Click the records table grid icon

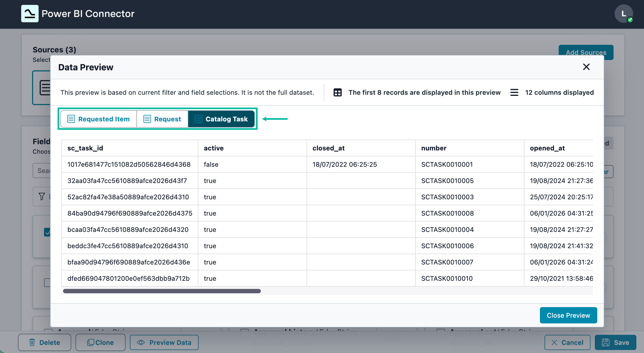pos(337,93)
